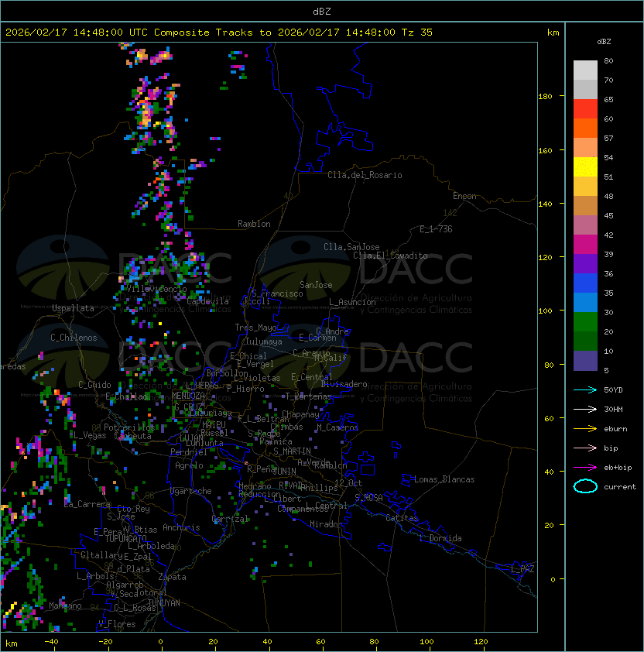Viewport: 644px width, 652px height.
Task: Click the 'L_PAZ' map label
Action: (x=522, y=569)
